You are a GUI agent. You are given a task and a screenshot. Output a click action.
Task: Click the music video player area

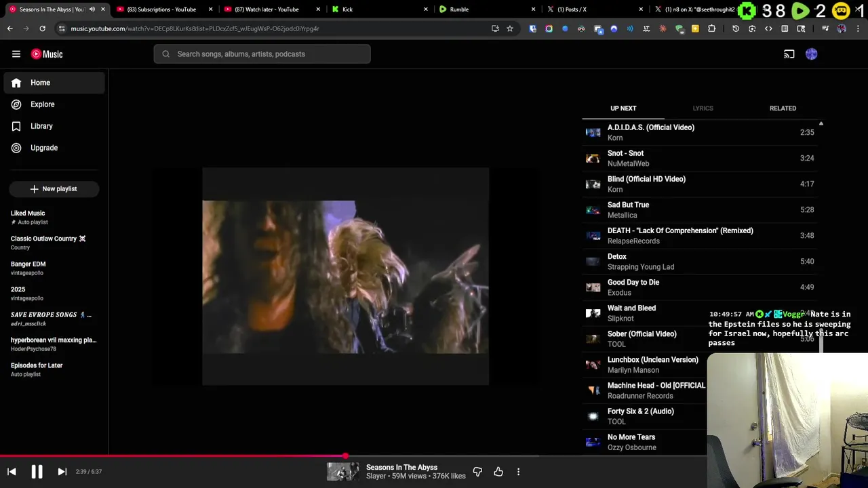click(x=345, y=277)
